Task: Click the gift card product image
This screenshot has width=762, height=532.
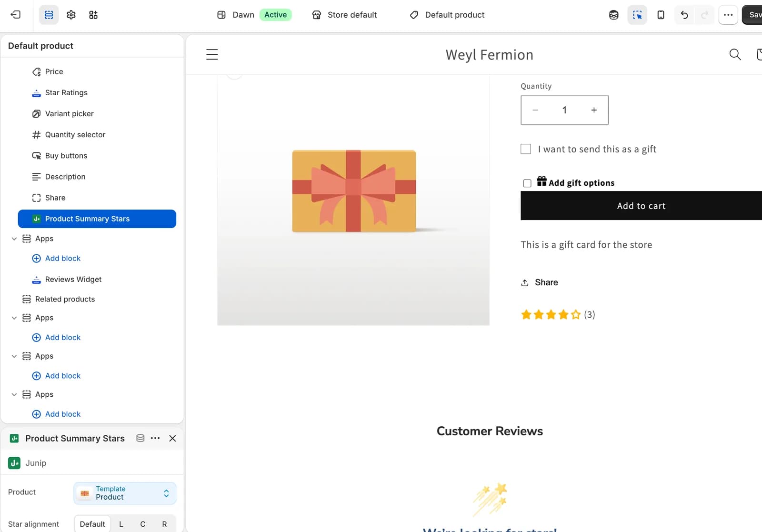Action: (x=353, y=200)
